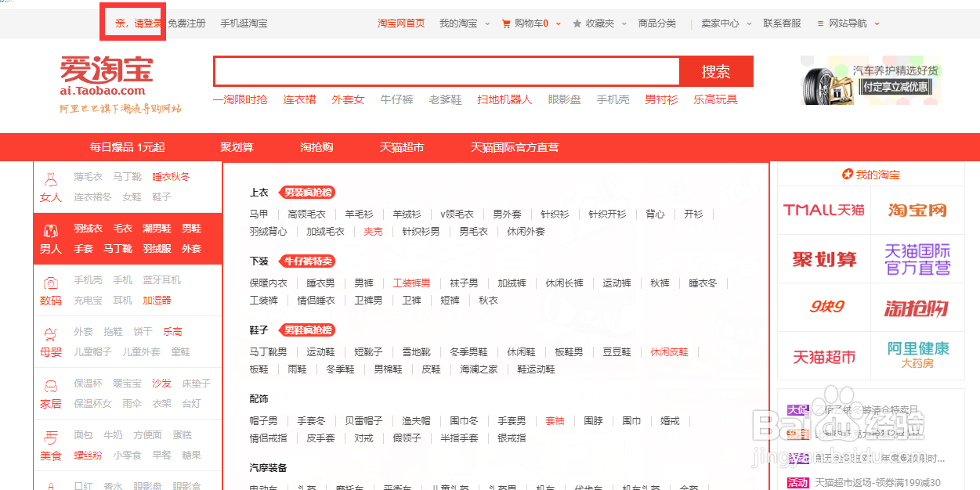Image resolution: width=980 pixels, height=490 pixels.
Task: Open the 淘宝网 logo tile
Action: click(917, 210)
